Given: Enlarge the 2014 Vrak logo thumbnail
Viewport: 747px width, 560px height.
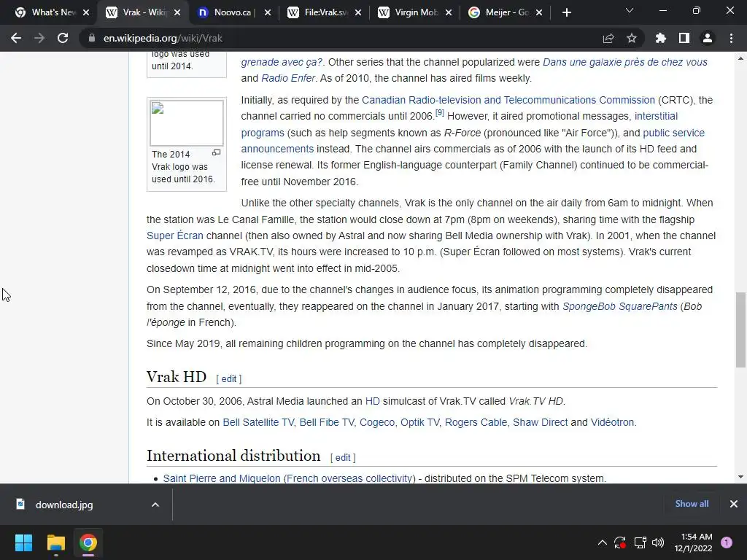Looking at the screenshot, I should pyautogui.click(x=216, y=152).
